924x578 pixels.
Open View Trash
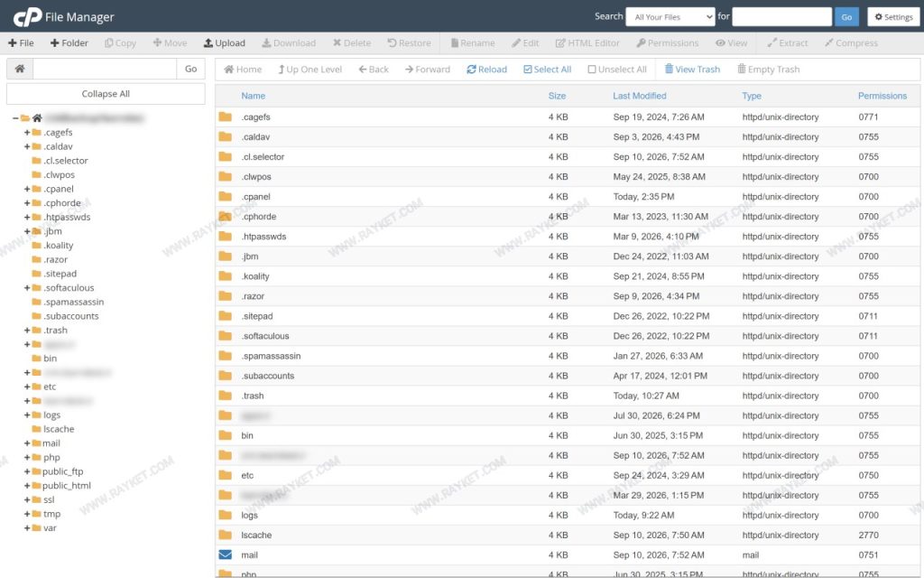tap(692, 70)
